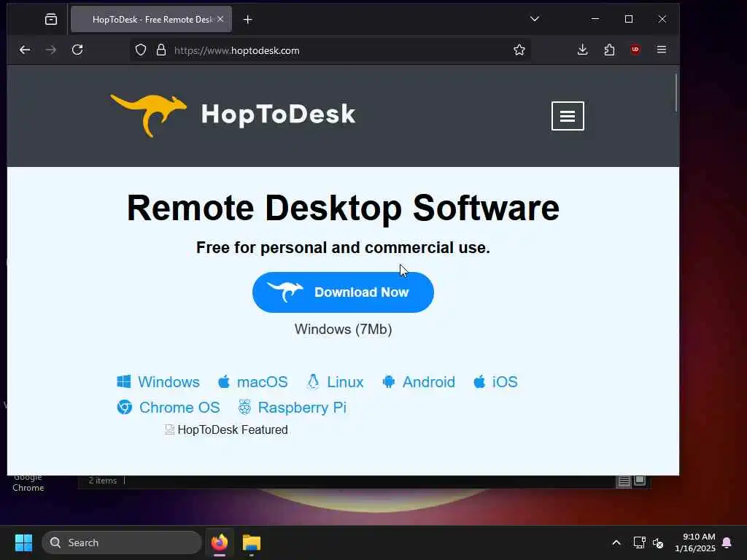Screen dimensions: 747x560
Task: Select the Windows download link
Action: pos(158,382)
